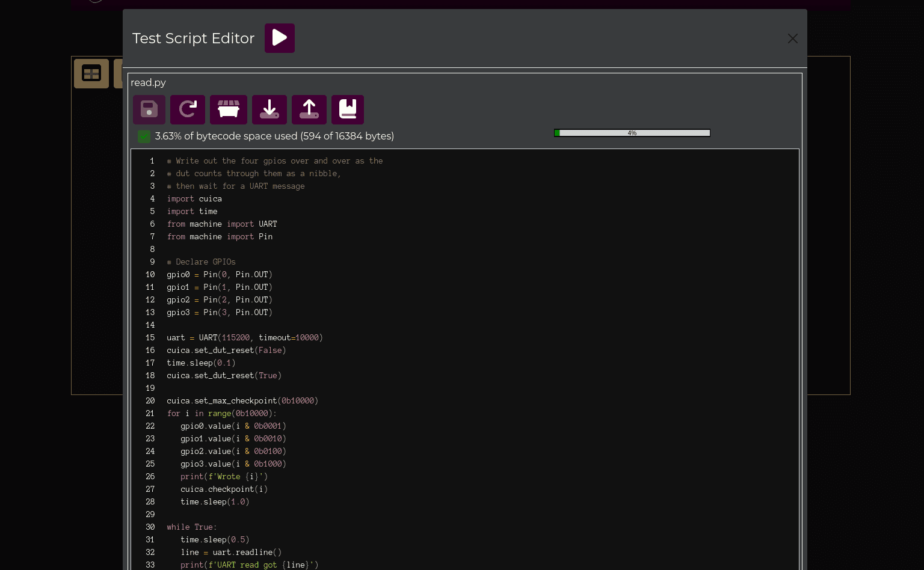Discard the script via the dumpster icon
924x570 pixels.
228,109
